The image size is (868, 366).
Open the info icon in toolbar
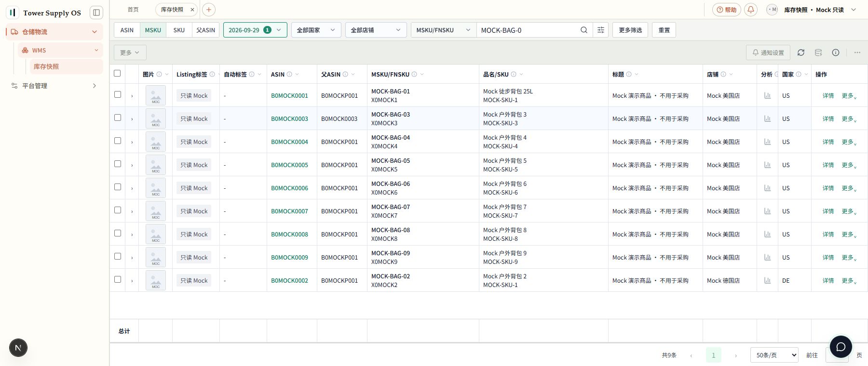836,52
